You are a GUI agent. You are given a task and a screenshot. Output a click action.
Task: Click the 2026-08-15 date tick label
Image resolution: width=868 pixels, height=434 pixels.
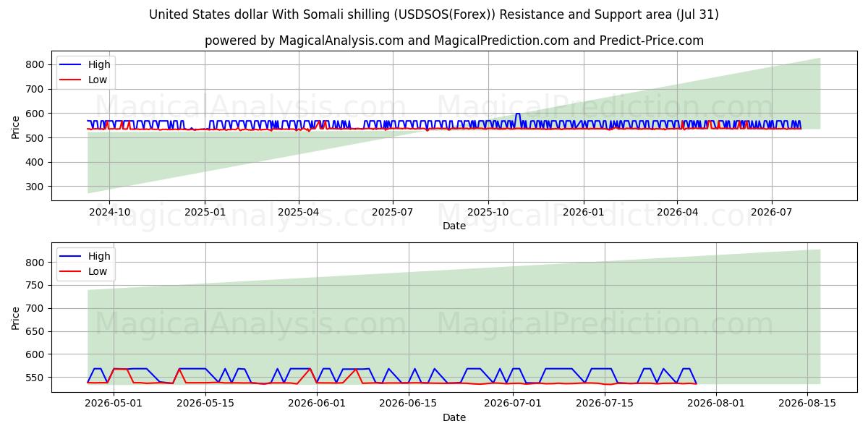(807, 404)
